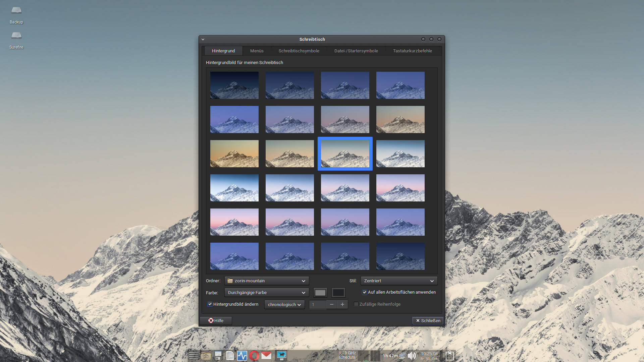The image size is (644, 362).
Task: Launch the Opera browser from the panel
Action: pos(254,355)
